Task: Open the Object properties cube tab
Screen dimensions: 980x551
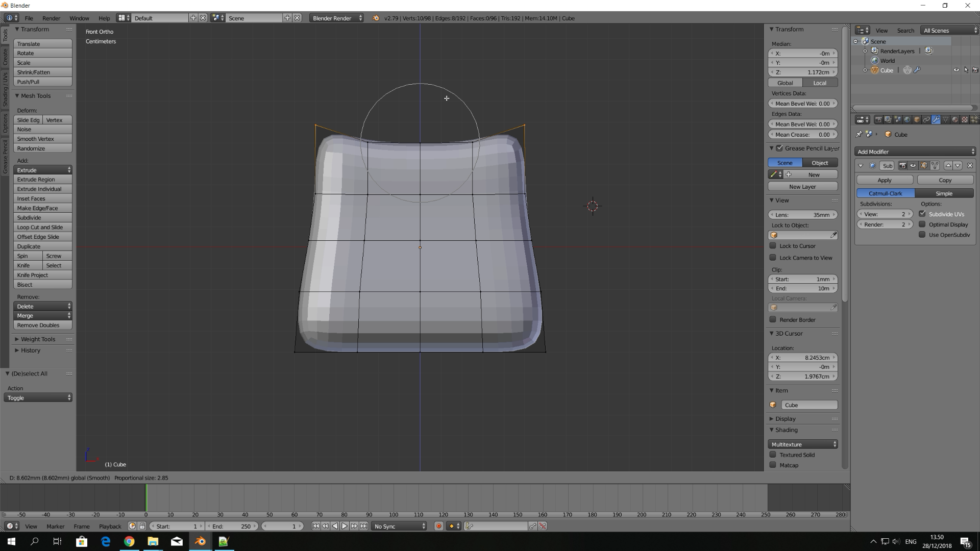Action: click(917, 119)
